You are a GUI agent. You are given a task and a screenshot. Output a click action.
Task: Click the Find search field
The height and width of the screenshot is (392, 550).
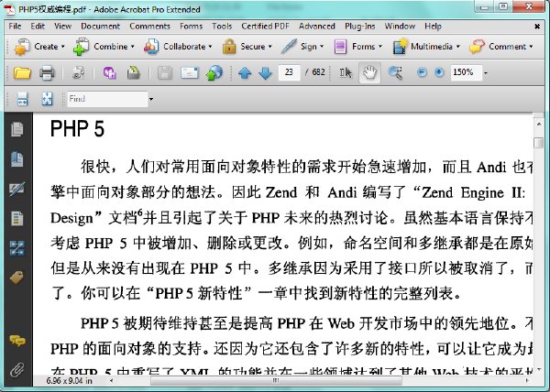tap(107, 99)
